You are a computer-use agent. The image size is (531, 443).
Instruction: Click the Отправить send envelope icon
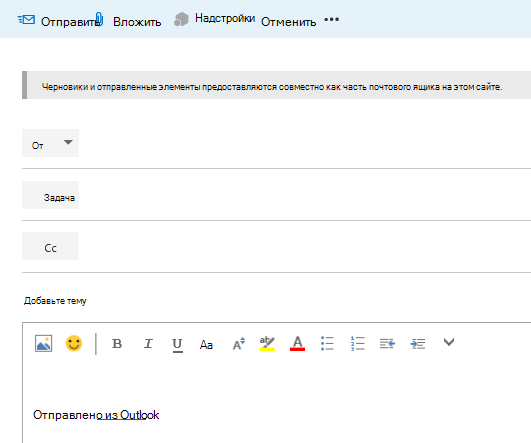tap(26, 20)
